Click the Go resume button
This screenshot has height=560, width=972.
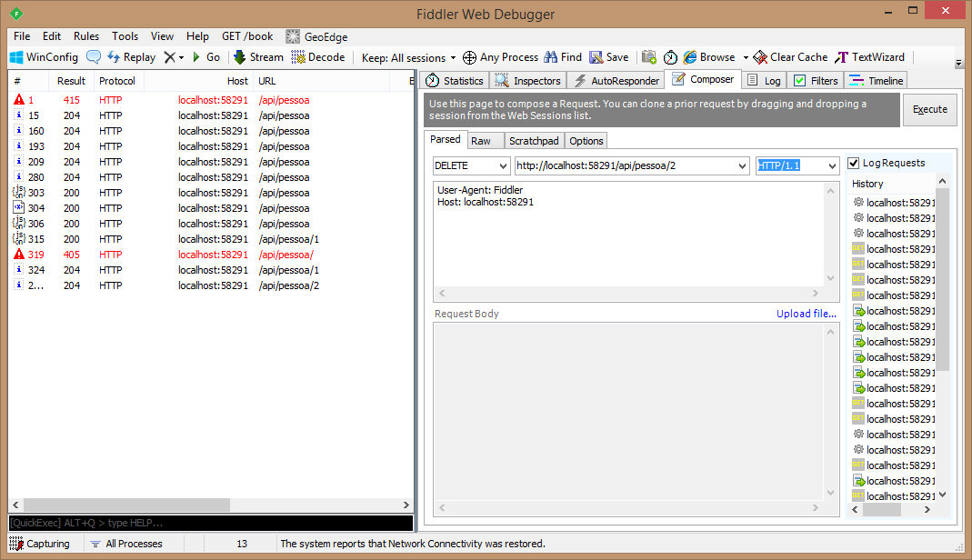point(206,57)
